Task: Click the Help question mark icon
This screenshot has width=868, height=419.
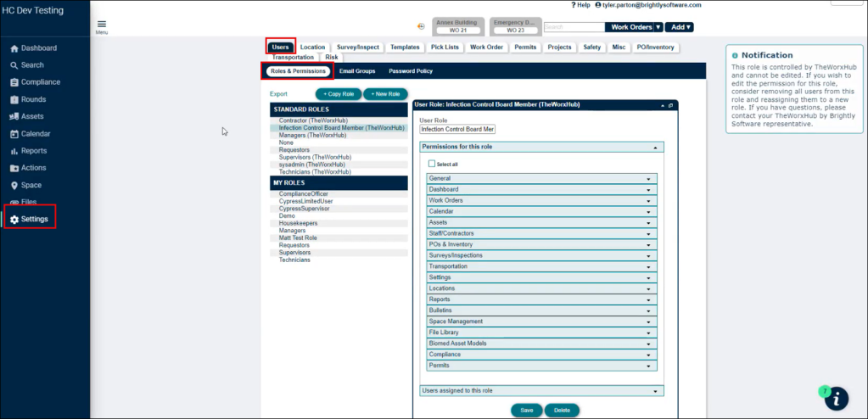Action: (x=574, y=4)
